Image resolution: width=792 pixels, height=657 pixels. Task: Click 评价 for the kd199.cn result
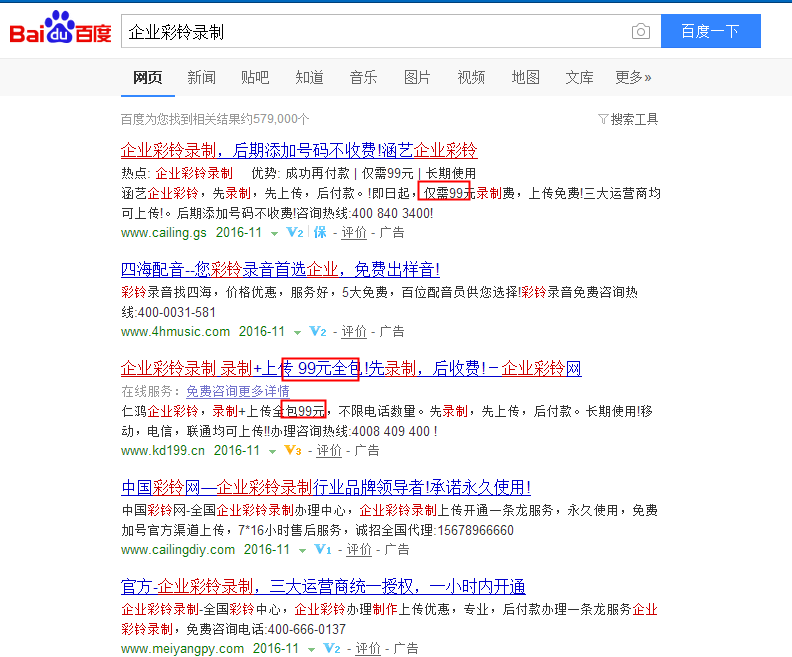329,450
